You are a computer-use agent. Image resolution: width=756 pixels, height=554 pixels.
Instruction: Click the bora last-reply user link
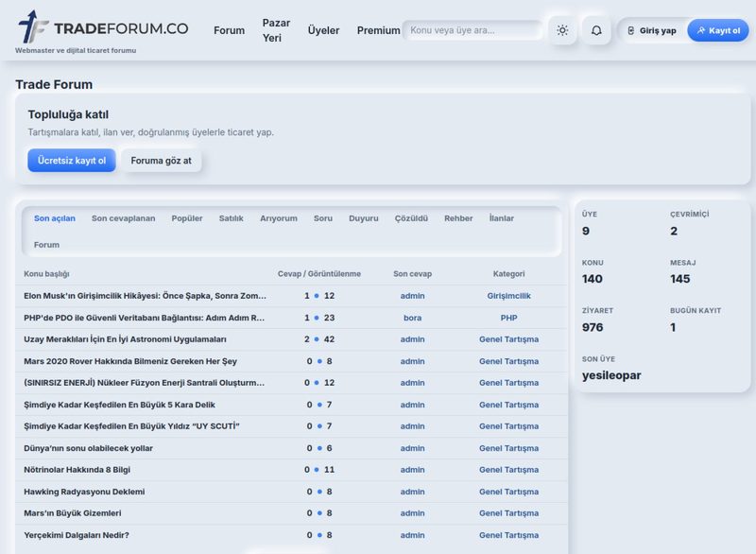pyautogui.click(x=412, y=318)
